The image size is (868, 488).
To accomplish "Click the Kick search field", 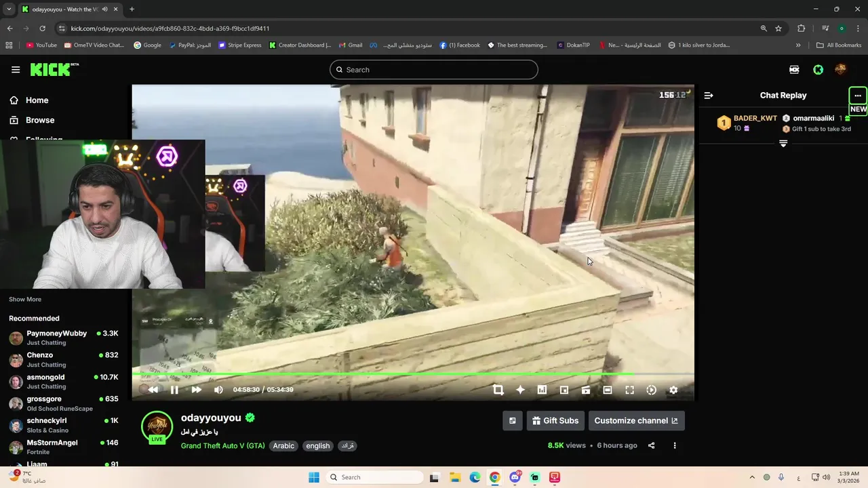I will (434, 70).
